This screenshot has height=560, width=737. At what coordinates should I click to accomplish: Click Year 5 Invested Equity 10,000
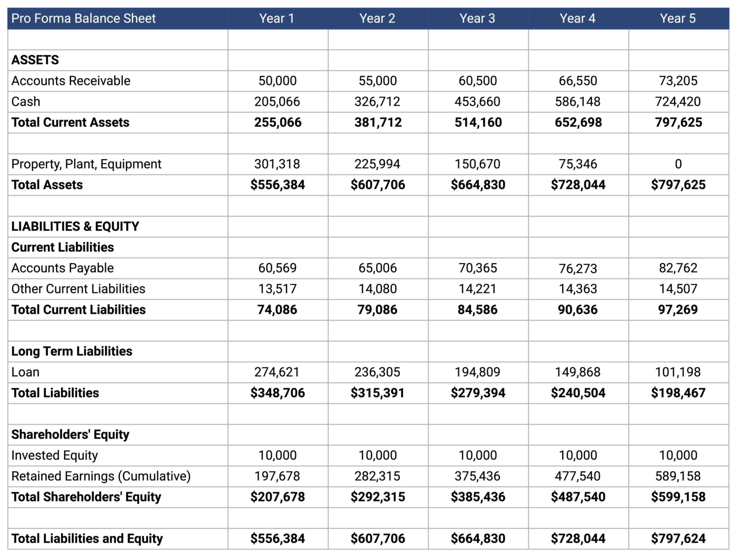(678, 455)
